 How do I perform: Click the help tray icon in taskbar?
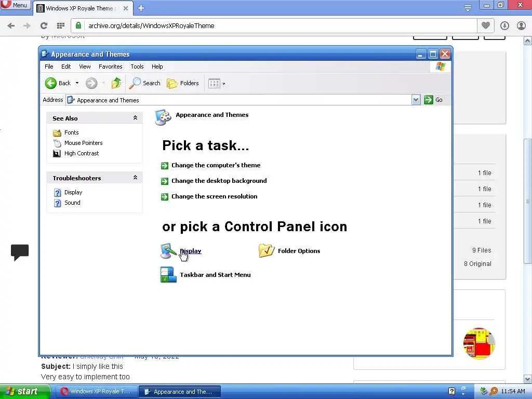click(451, 391)
